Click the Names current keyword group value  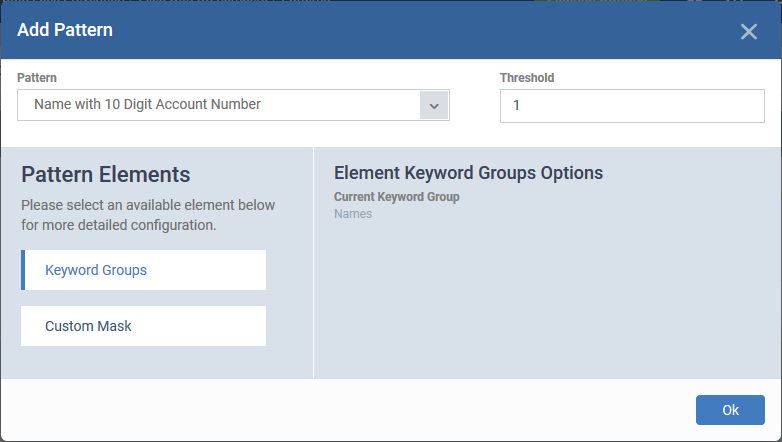353,214
